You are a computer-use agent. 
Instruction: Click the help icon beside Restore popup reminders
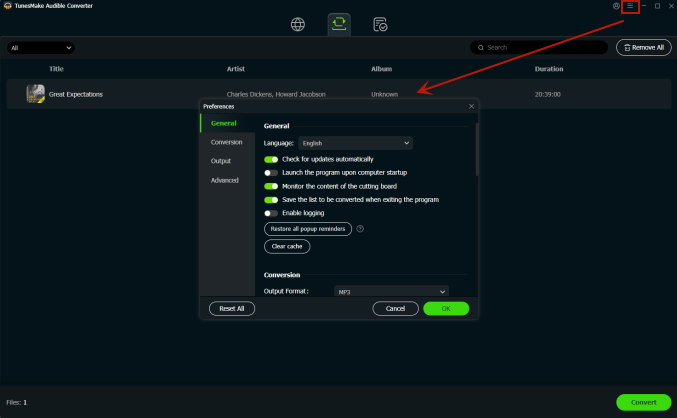coord(360,229)
